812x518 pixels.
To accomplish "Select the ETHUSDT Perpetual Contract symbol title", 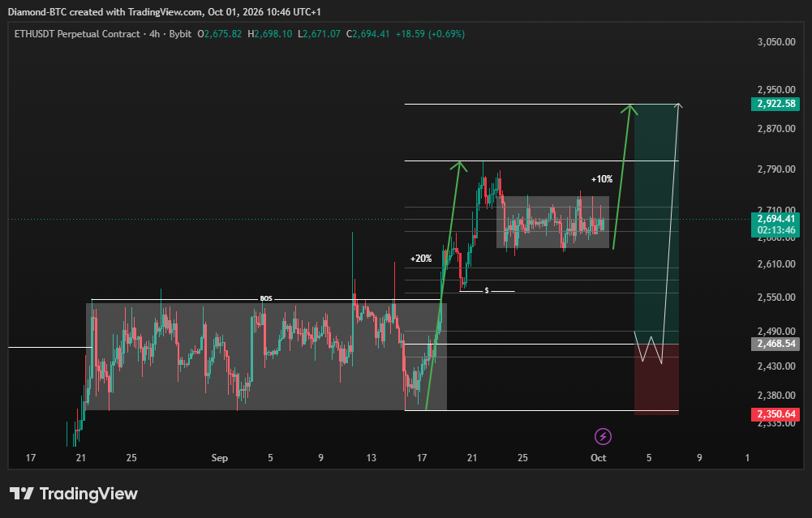I will click(x=77, y=34).
